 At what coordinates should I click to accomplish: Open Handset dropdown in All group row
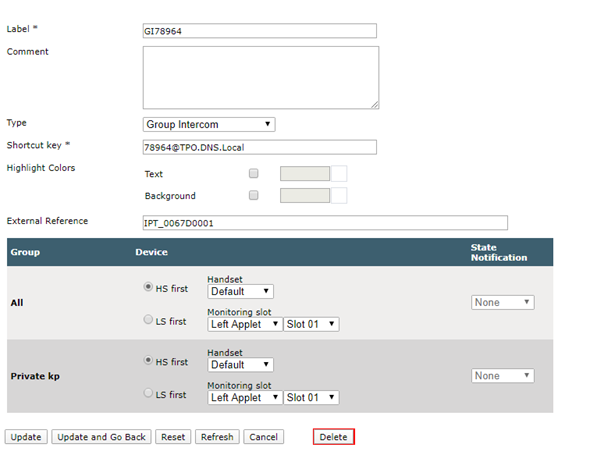click(240, 292)
